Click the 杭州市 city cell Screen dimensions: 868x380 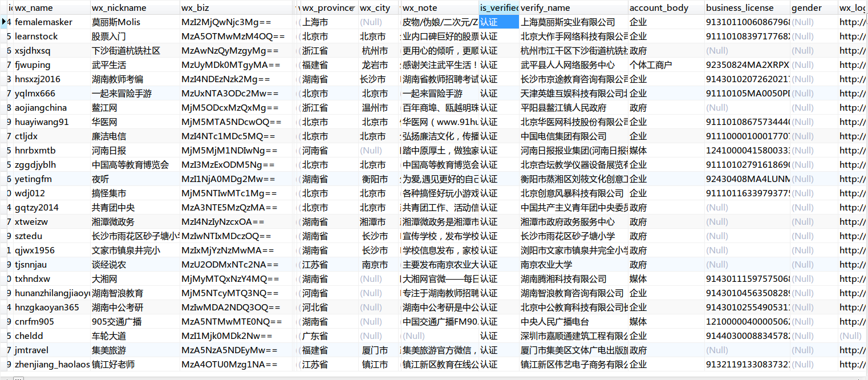[x=378, y=51]
